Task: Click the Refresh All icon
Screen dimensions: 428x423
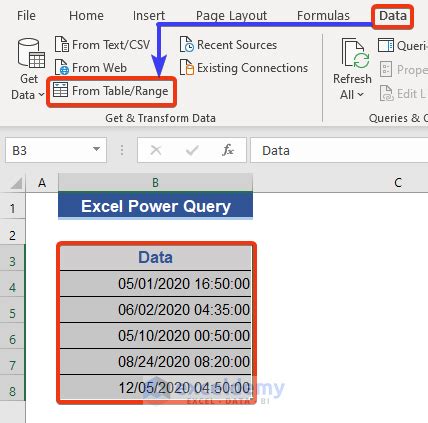Action: [355, 53]
